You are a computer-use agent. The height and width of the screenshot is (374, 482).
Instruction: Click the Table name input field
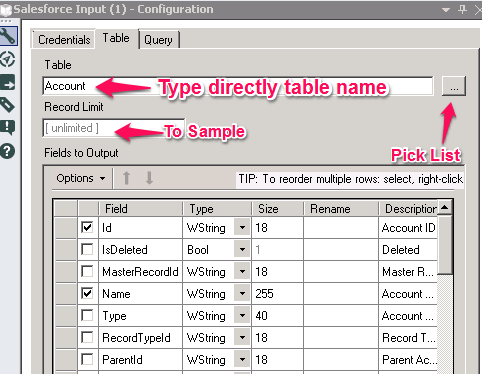click(x=238, y=86)
